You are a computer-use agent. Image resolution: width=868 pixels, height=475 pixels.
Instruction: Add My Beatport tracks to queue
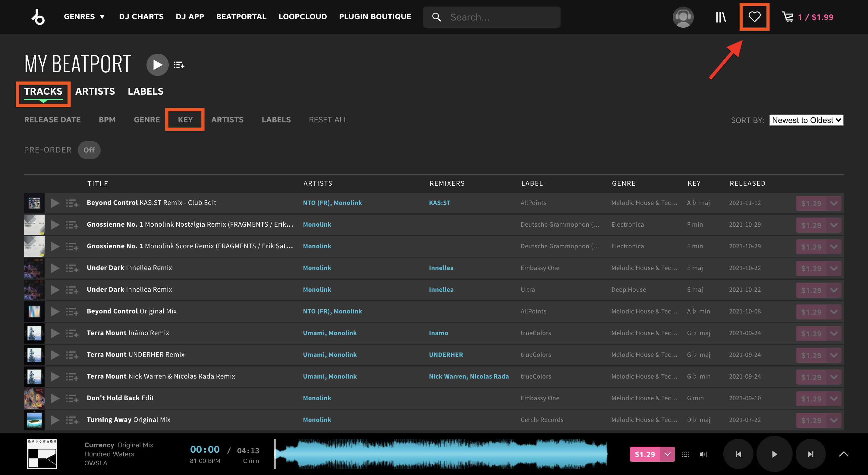[x=179, y=65]
